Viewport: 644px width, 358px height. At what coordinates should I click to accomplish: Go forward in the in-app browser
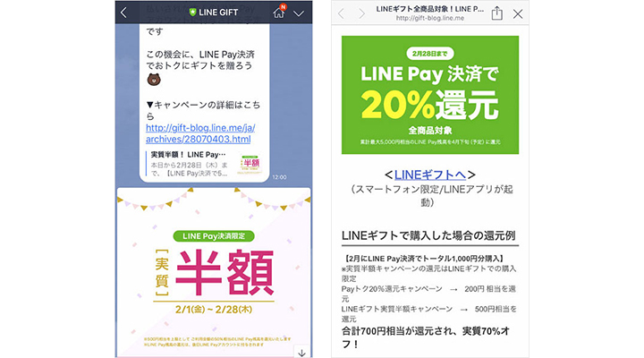click(361, 13)
